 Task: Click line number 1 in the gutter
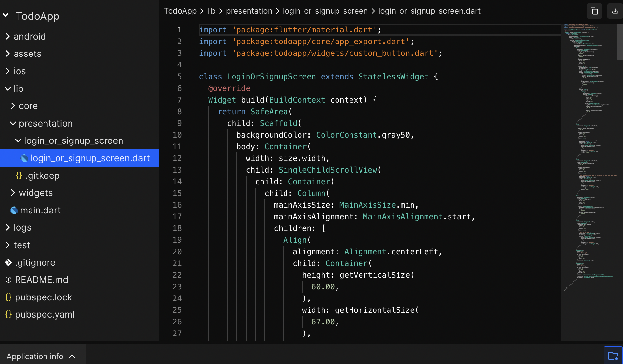click(x=179, y=30)
